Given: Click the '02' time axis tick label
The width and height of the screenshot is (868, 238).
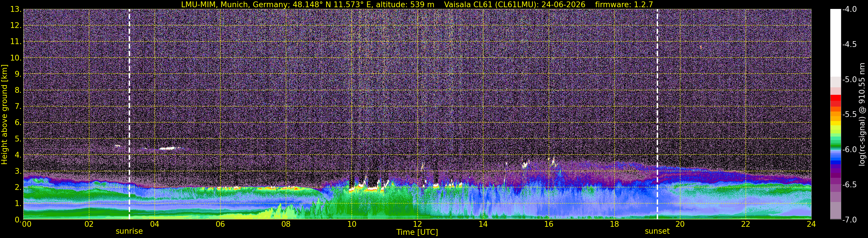Looking at the screenshot, I should (x=89, y=224).
